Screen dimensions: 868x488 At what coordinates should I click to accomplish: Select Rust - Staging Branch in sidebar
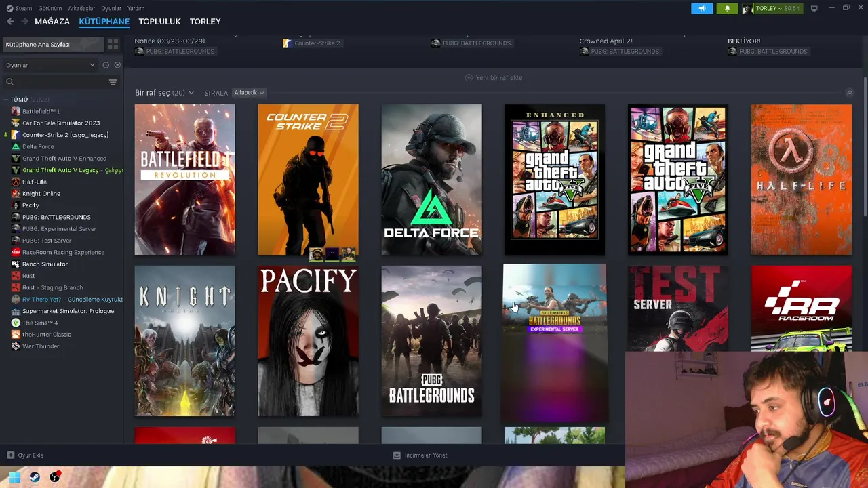pyautogui.click(x=52, y=287)
